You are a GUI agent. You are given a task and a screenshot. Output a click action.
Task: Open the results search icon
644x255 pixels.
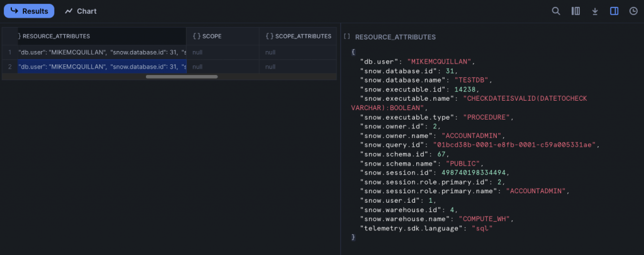(x=556, y=11)
